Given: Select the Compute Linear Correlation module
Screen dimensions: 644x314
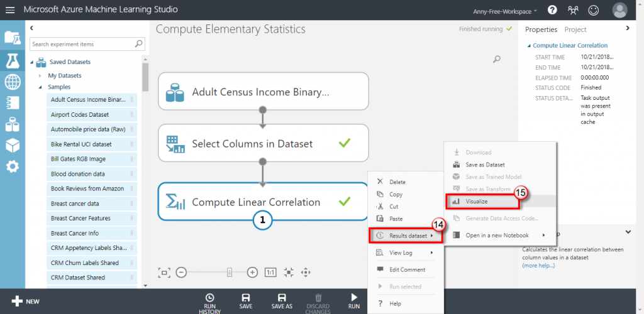Looking at the screenshot, I should [x=264, y=202].
